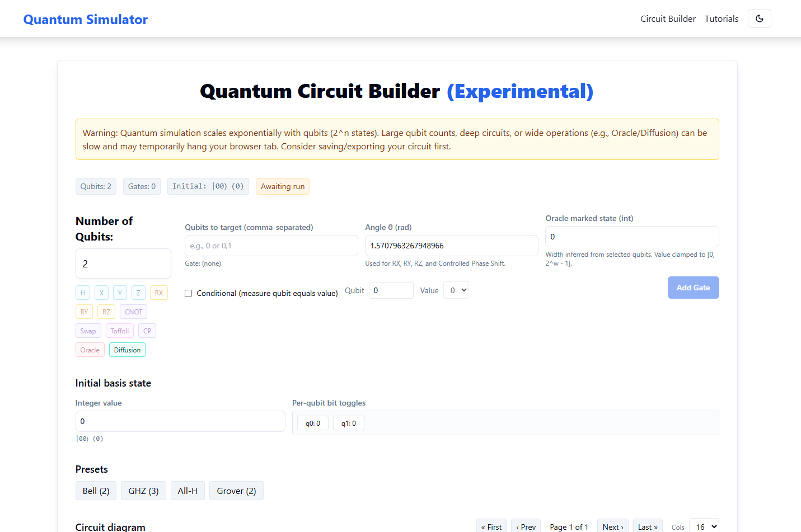
Task: Enable the Conditional measurement checkbox
Action: click(x=188, y=293)
